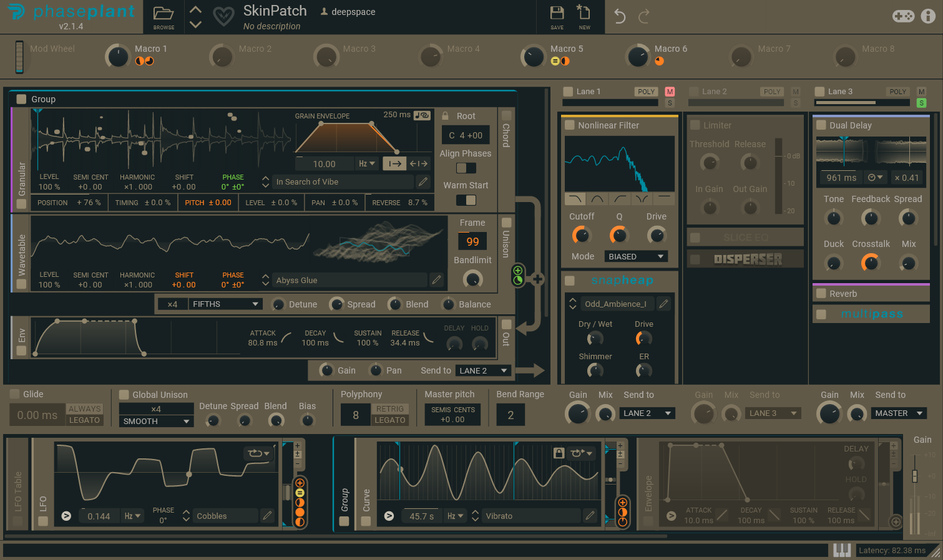Enable the Global Unison checkbox
943x560 pixels.
124,395
